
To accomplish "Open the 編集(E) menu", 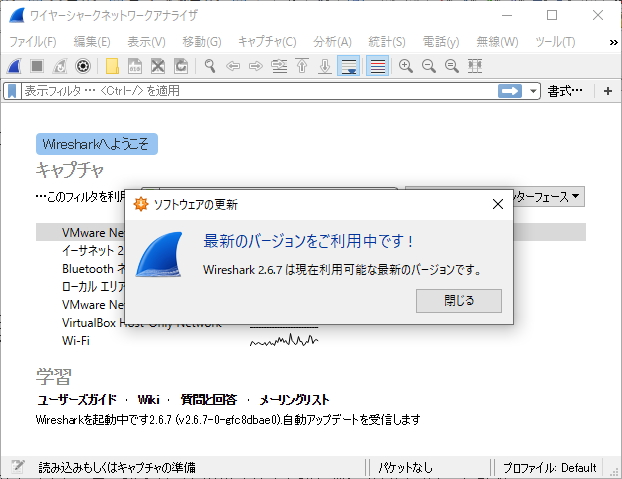I will coord(92,42).
